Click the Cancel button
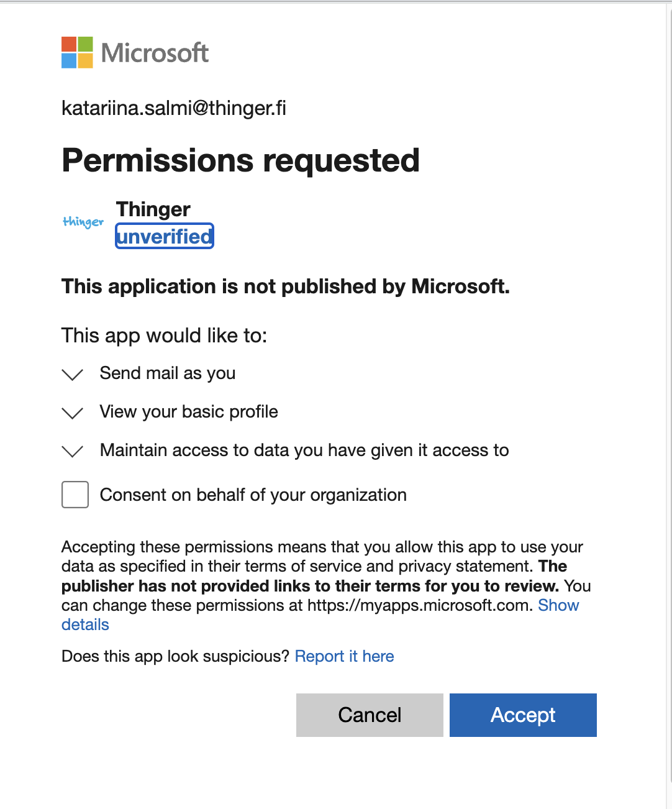The image size is (672, 809). (x=370, y=715)
